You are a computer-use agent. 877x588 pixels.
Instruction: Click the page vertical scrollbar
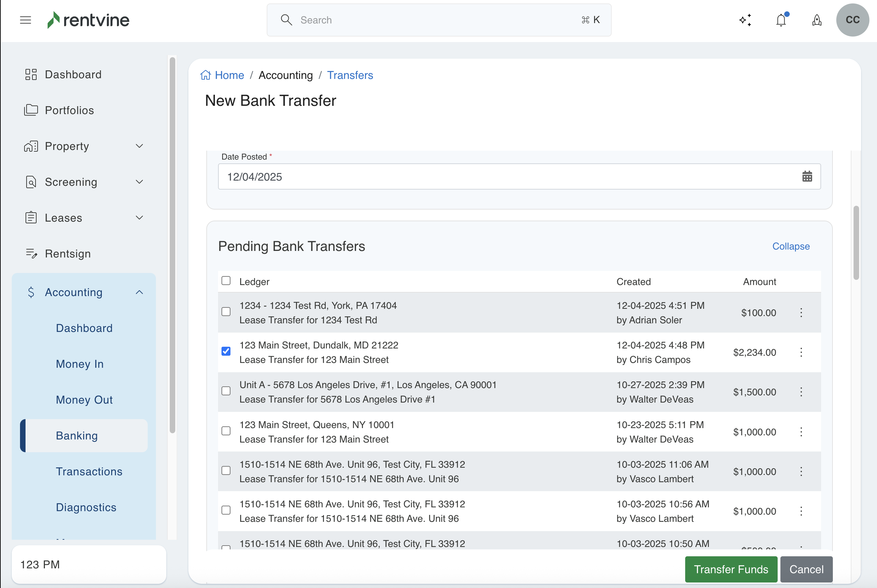point(856,242)
